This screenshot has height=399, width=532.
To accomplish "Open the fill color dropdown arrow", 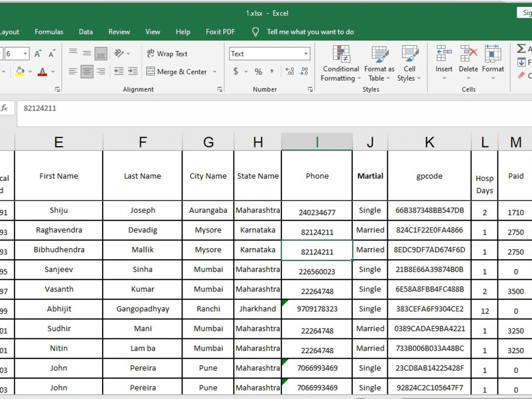I will 30,72.
